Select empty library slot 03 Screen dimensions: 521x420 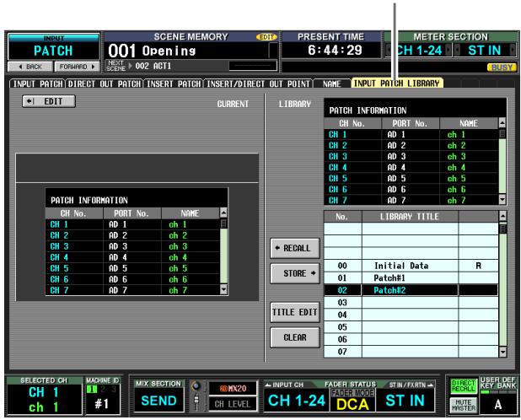(411, 303)
